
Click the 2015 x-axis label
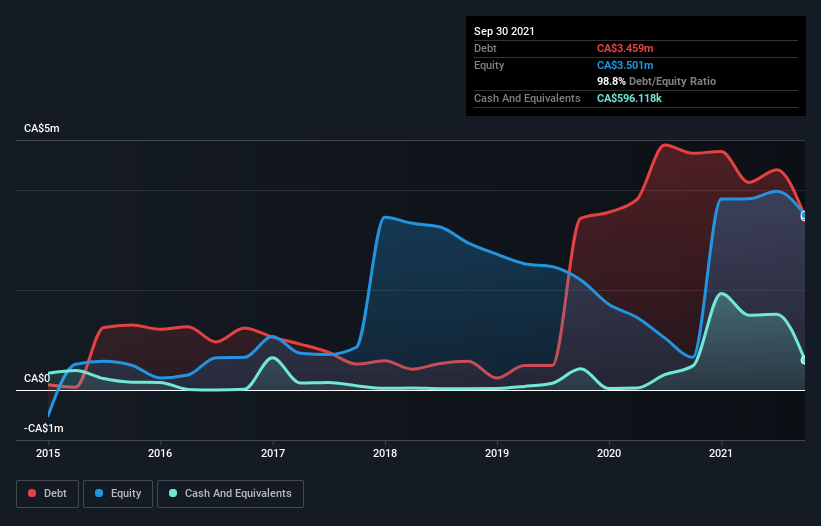pyautogui.click(x=48, y=453)
